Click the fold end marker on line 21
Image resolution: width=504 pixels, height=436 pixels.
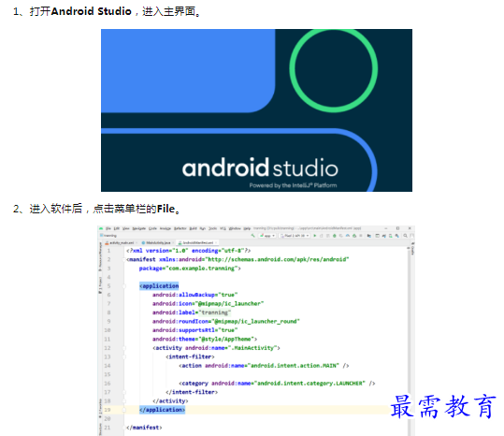125,428
